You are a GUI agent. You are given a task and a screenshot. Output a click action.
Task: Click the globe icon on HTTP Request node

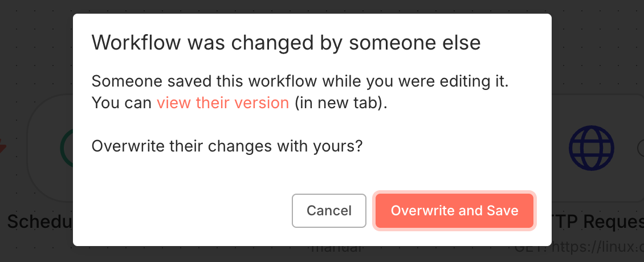(x=592, y=148)
